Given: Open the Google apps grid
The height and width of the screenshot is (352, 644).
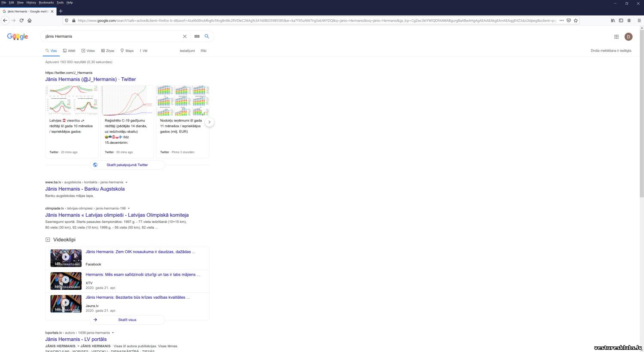Looking at the screenshot, I should (x=617, y=37).
